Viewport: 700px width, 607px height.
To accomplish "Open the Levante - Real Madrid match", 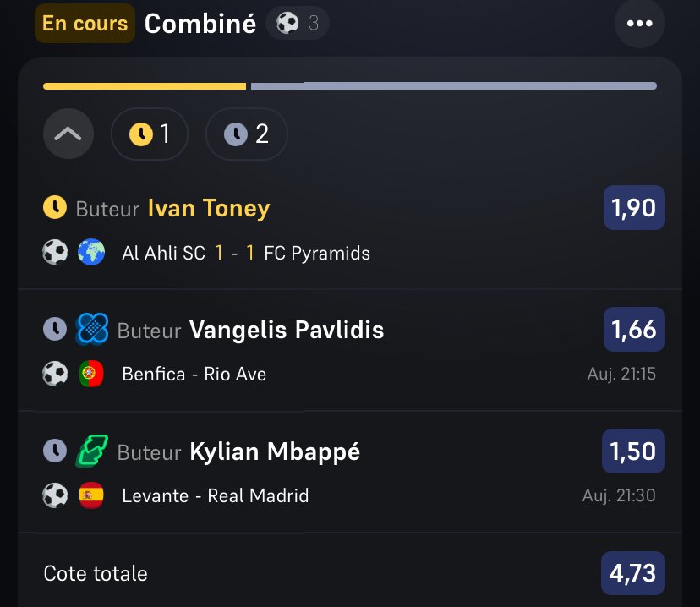I will coord(216,496).
